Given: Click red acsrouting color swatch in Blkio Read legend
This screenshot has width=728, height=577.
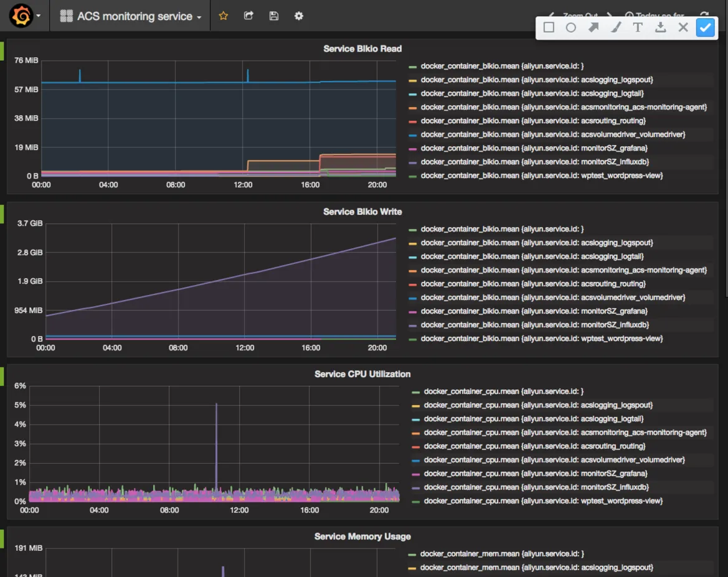Looking at the screenshot, I should pyautogui.click(x=413, y=121).
